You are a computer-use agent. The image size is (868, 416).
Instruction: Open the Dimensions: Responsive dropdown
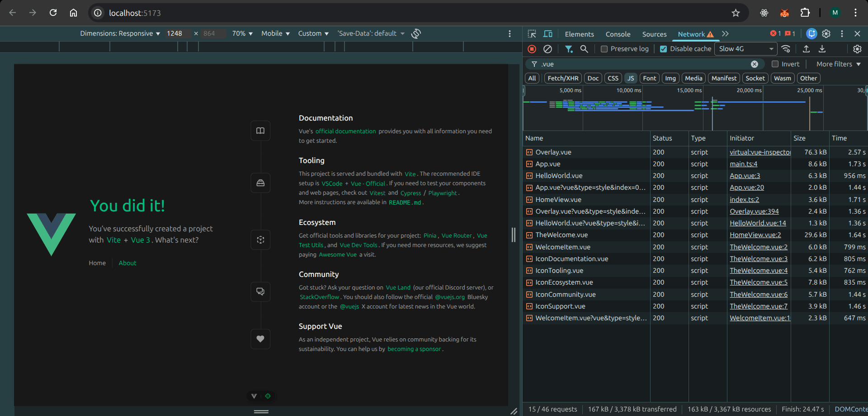point(120,33)
